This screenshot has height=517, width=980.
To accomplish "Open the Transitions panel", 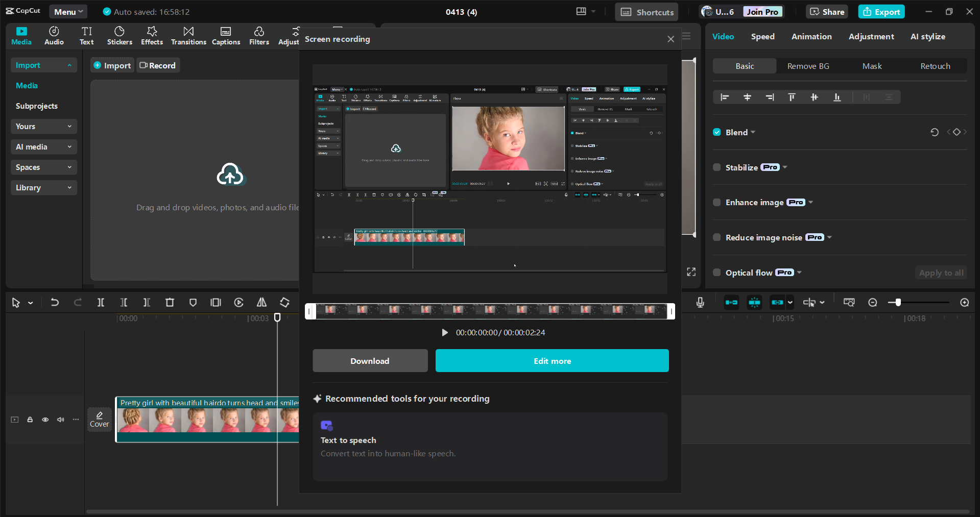I will coord(188,36).
